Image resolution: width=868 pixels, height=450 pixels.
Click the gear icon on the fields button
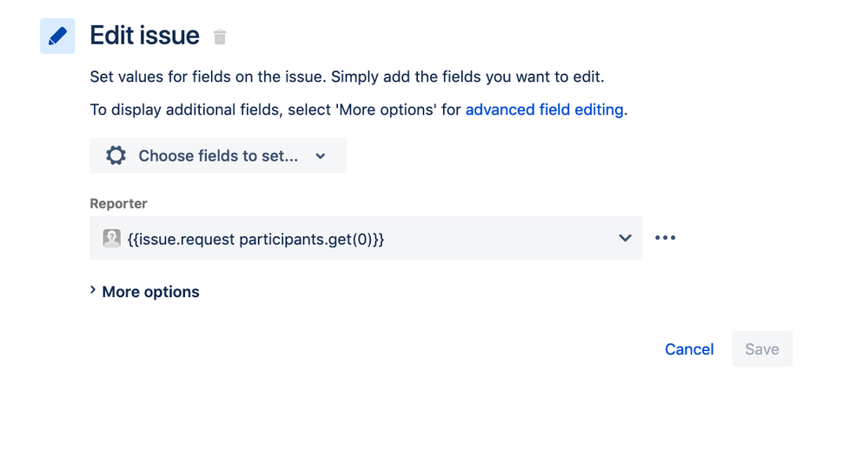pyautogui.click(x=116, y=156)
